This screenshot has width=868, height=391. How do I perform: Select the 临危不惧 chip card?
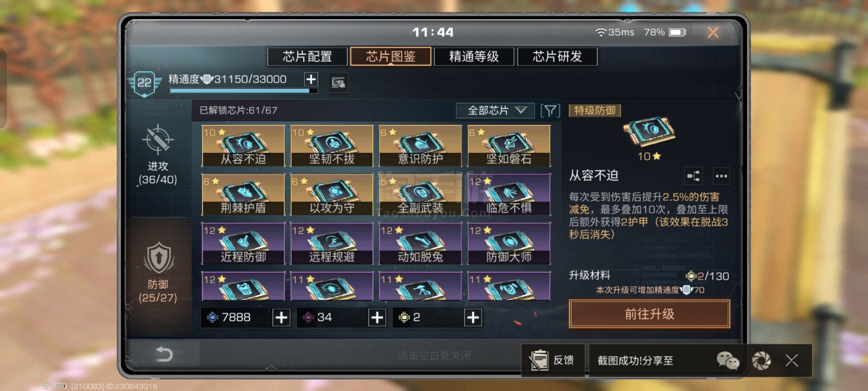[509, 194]
